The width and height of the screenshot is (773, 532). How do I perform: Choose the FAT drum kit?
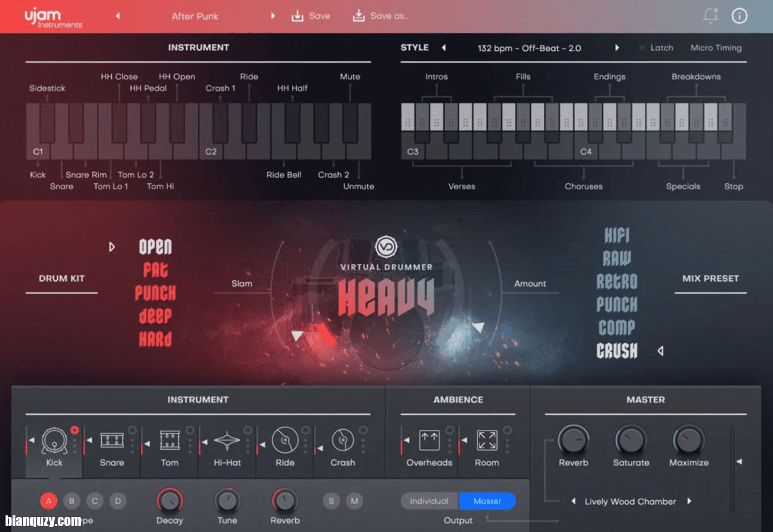(x=156, y=270)
